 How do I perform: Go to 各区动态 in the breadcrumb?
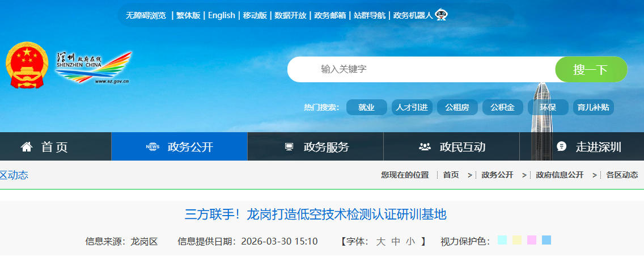(x=622, y=175)
